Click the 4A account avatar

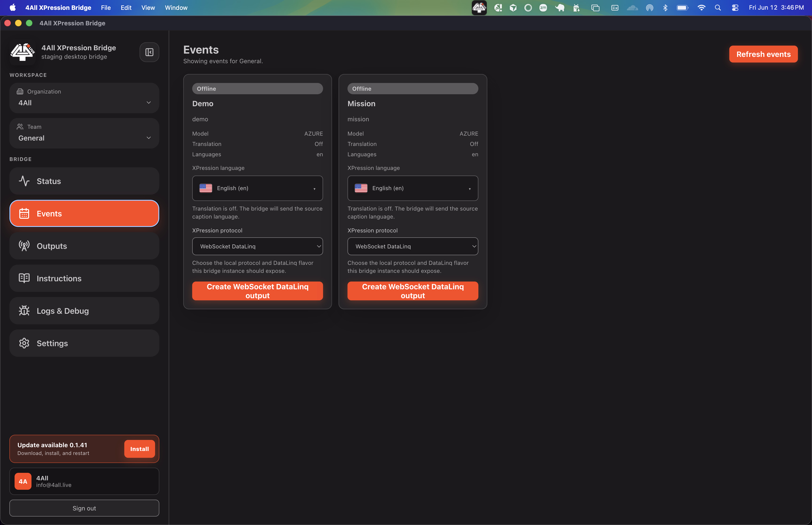point(23,481)
